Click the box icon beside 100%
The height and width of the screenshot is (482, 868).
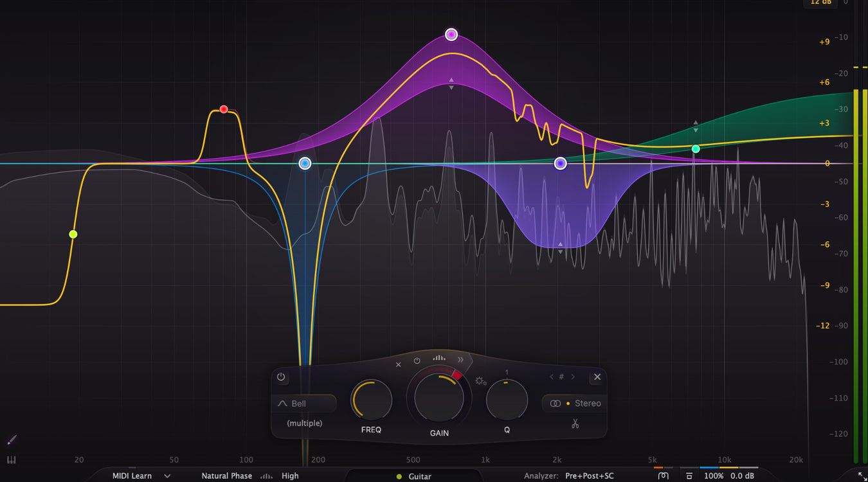click(x=689, y=476)
